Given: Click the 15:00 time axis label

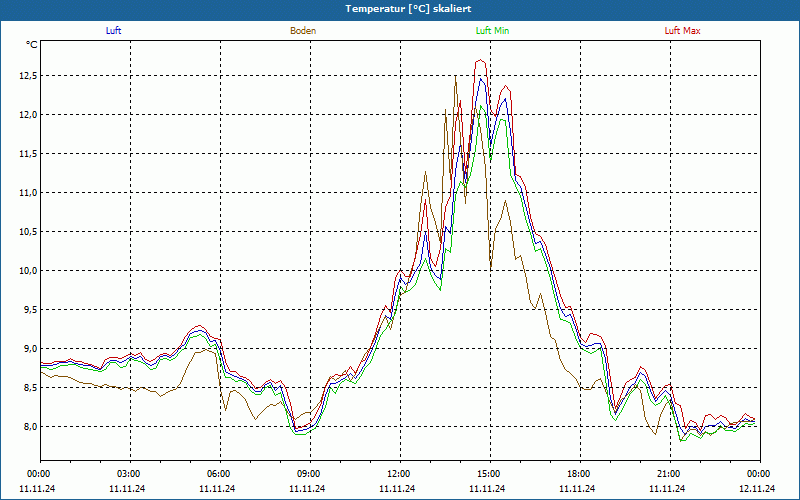Looking at the screenshot, I should pos(488,474).
